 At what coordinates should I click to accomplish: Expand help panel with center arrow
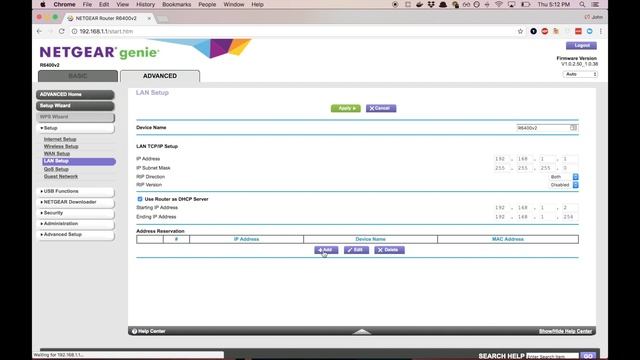[x=362, y=331]
